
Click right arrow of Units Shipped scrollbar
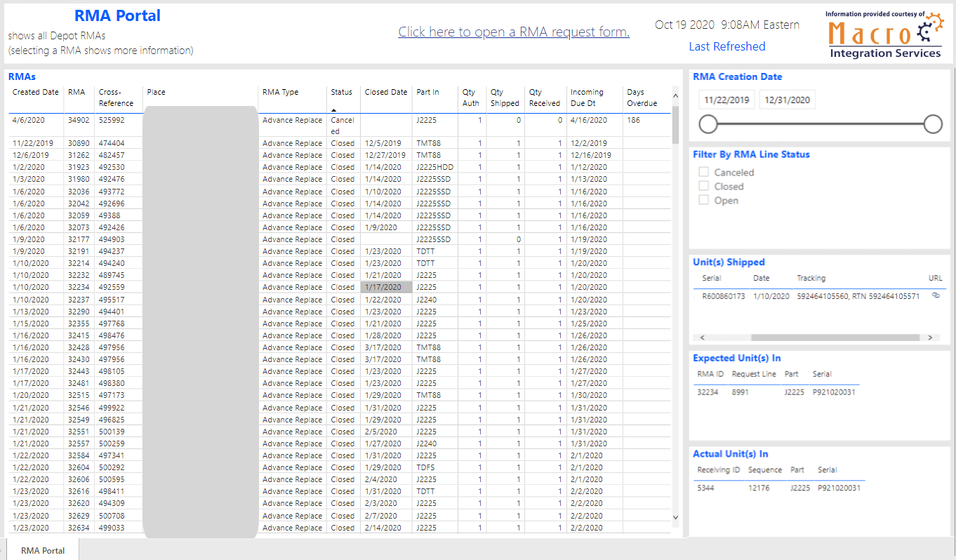[x=930, y=338]
